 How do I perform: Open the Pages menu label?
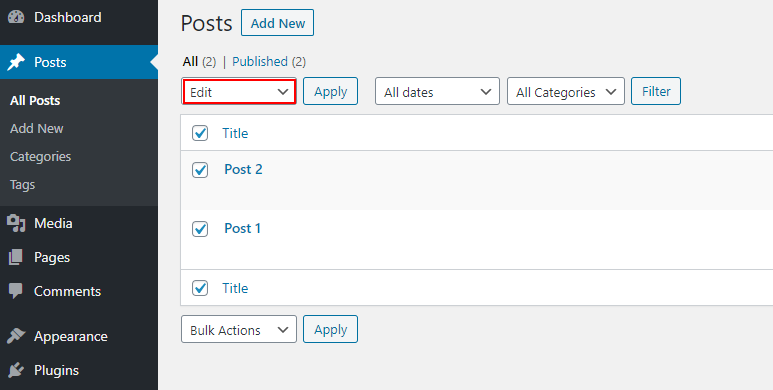click(x=52, y=257)
